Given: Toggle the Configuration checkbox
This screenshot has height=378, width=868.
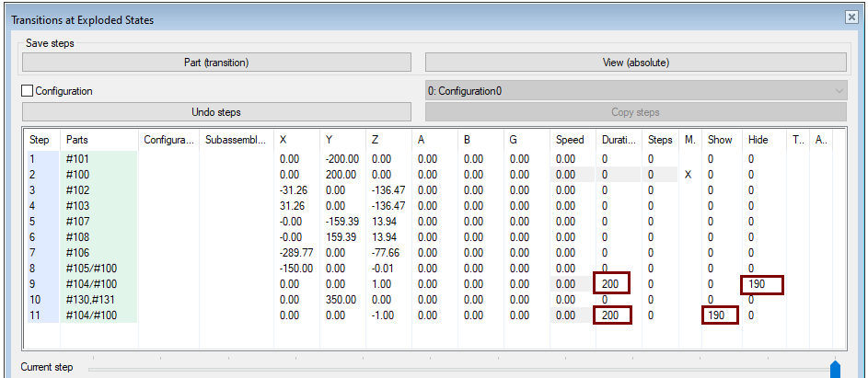Looking at the screenshot, I should point(27,92).
